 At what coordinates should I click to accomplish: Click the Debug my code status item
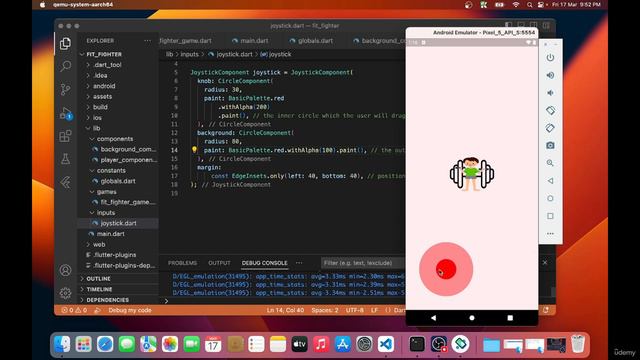(130, 310)
